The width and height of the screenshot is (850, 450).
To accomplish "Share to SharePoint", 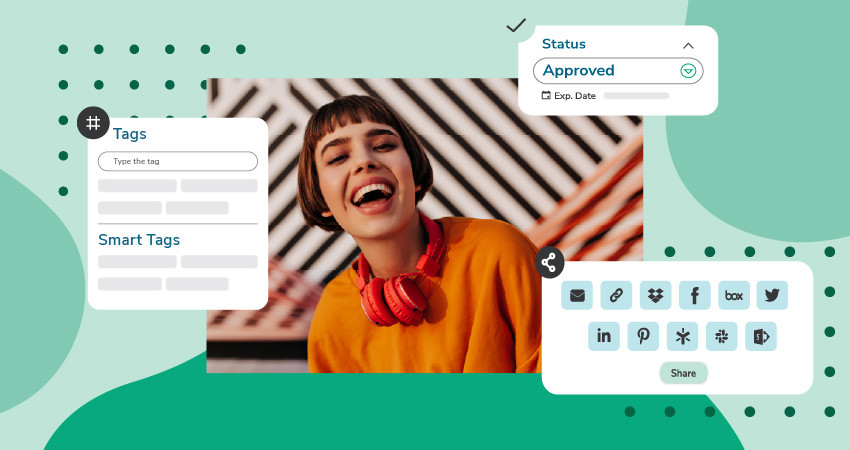I will click(761, 336).
